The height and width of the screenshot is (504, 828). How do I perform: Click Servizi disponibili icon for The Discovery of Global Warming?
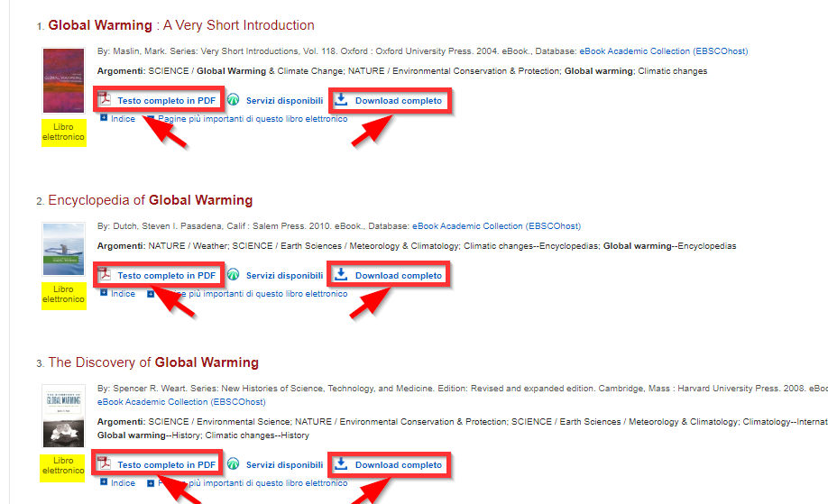[234, 464]
